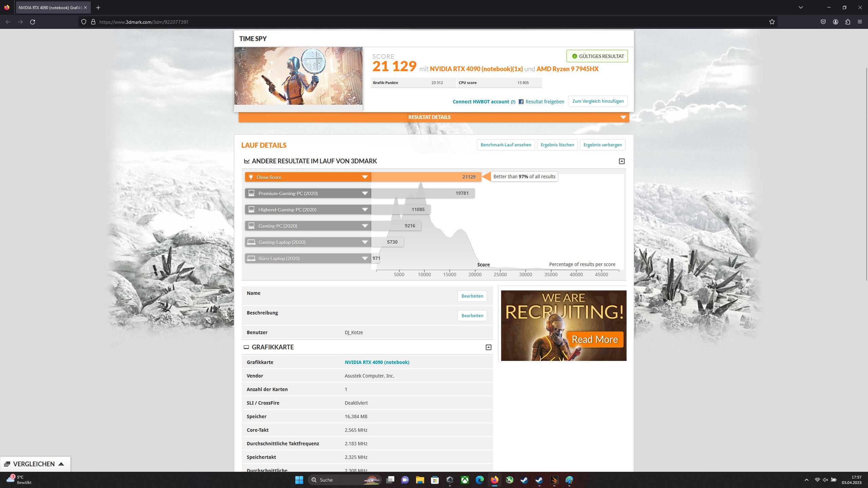868x488 pixels.
Task: Click the Facebook share icon
Action: (x=521, y=102)
